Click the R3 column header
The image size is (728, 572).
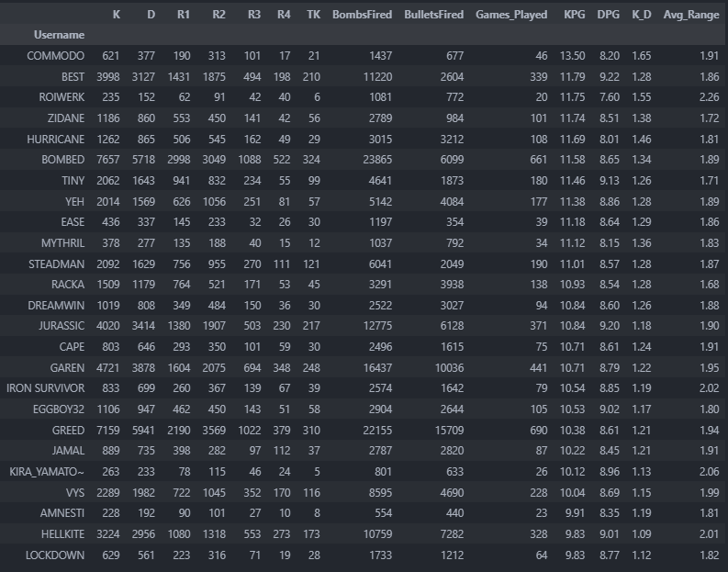253,15
